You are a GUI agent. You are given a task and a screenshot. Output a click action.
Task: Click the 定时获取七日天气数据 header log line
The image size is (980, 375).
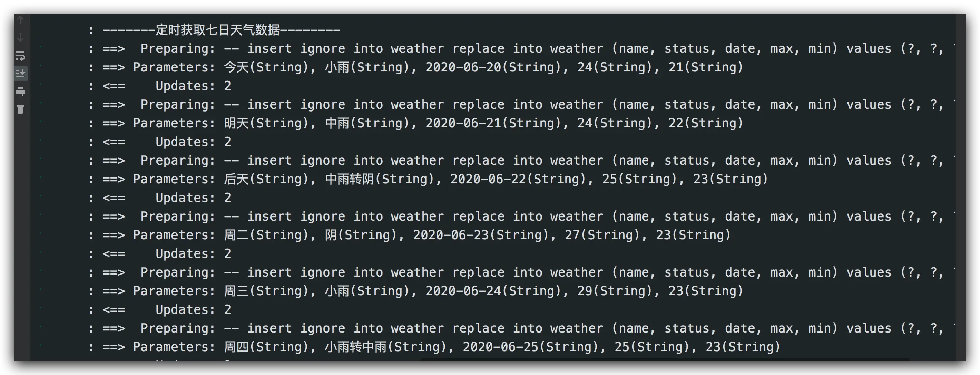tap(215, 30)
